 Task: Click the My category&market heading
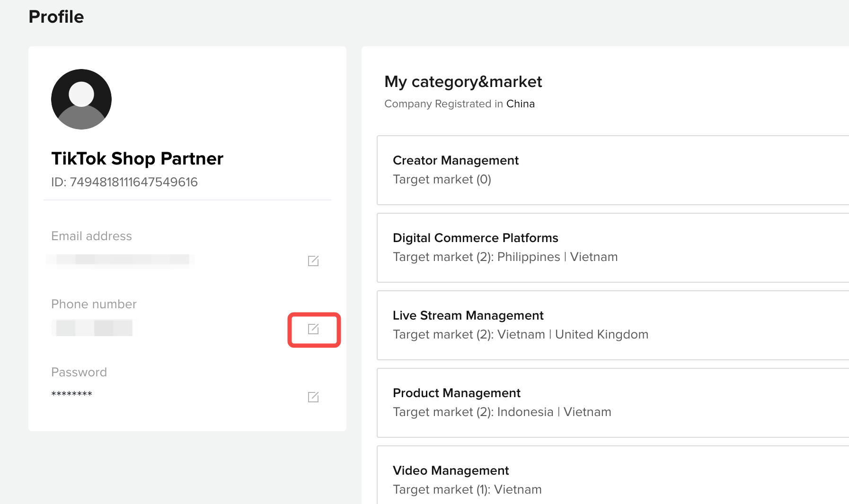463,81
